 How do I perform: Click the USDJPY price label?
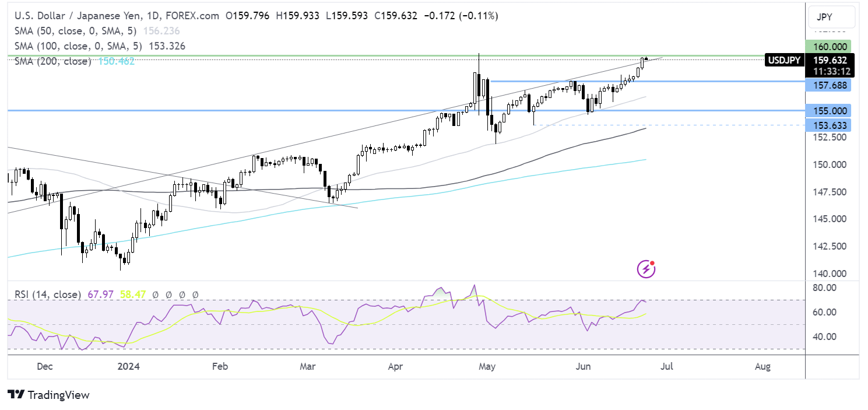(784, 59)
